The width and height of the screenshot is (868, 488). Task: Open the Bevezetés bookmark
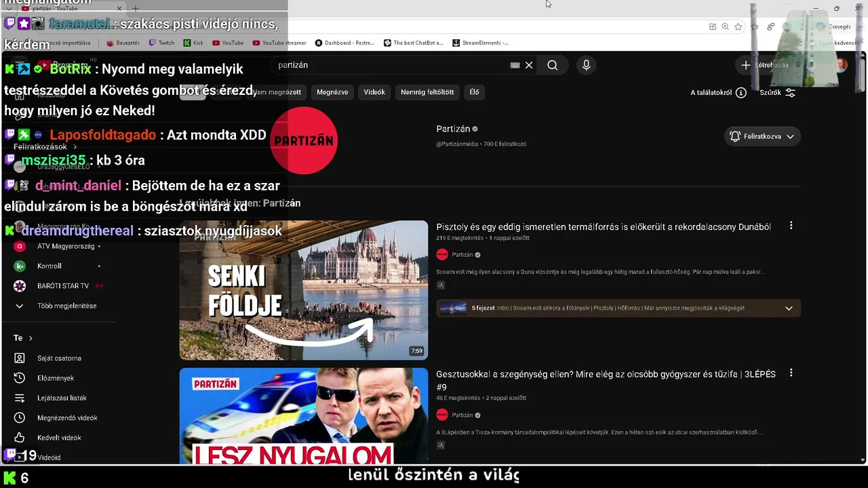[x=123, y=43]
